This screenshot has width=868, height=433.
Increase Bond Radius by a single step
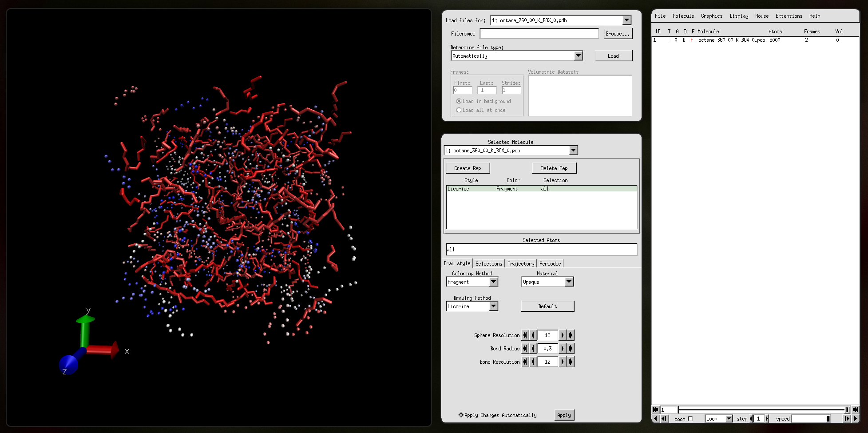[562, 349]
